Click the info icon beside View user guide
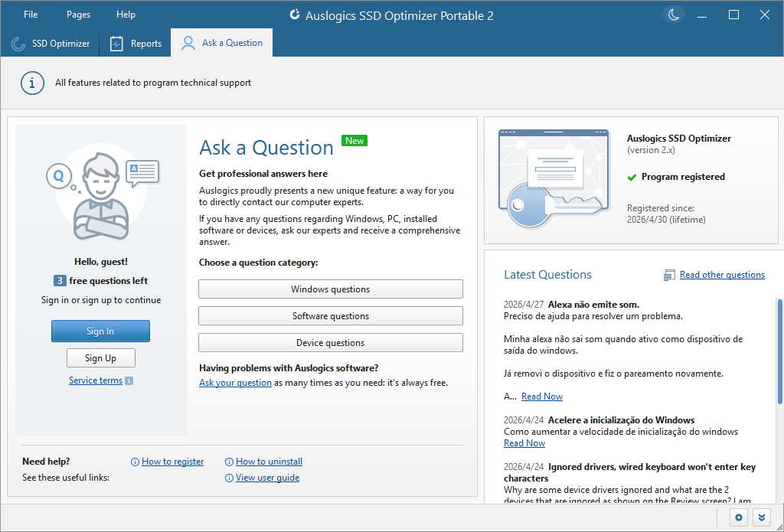 point(228,478)
